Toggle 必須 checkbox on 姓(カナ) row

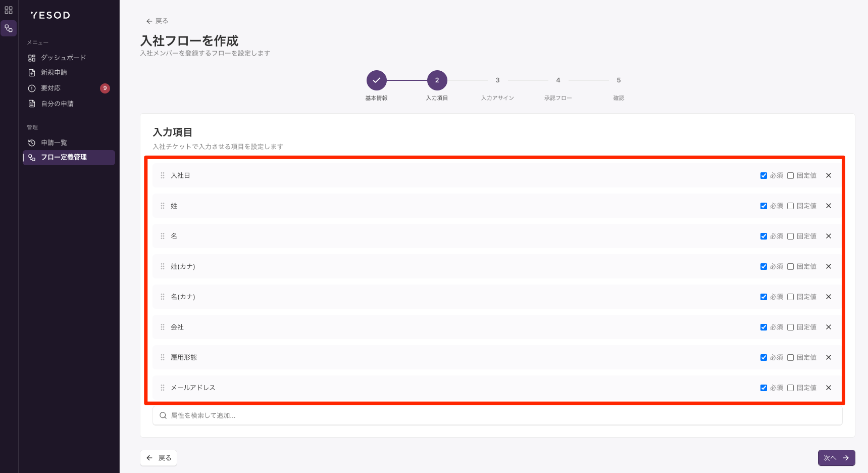(763, 266)
